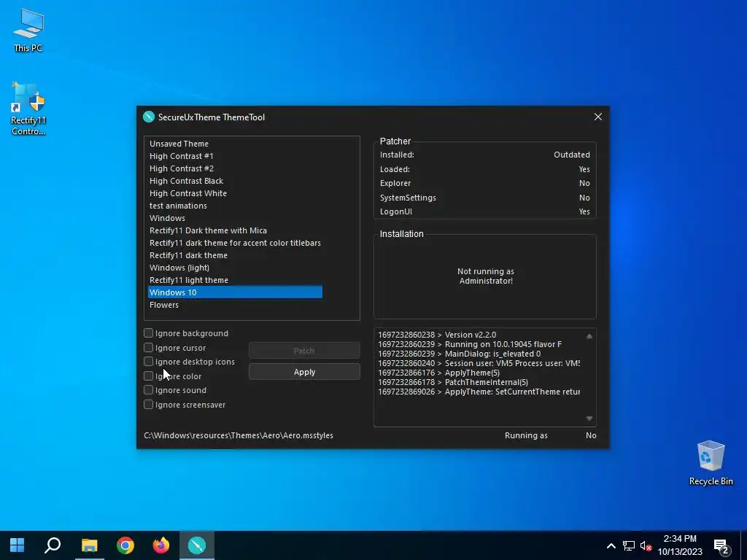Click the Apply button
The height and width of the screenshot is (560, 747).
tap(304, 372)
